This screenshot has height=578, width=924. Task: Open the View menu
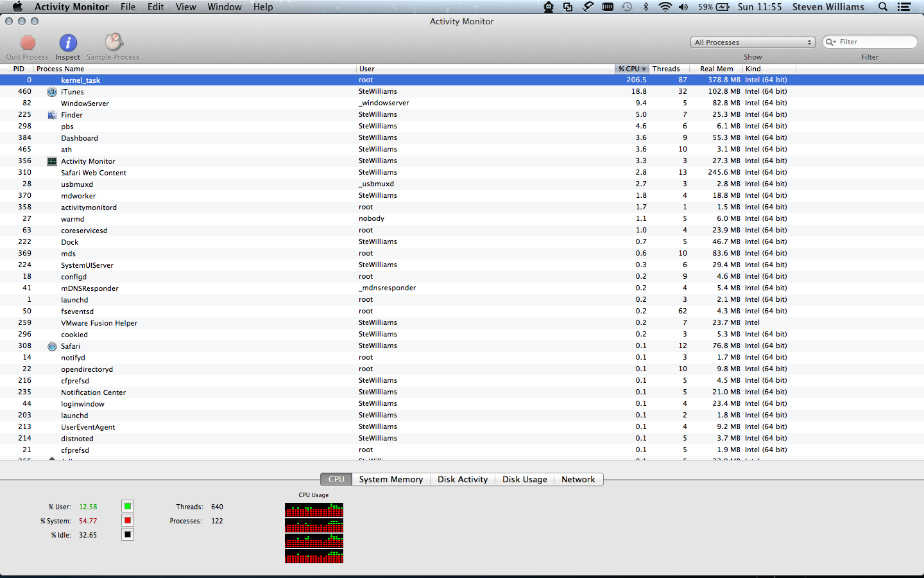tap(186, 7)
